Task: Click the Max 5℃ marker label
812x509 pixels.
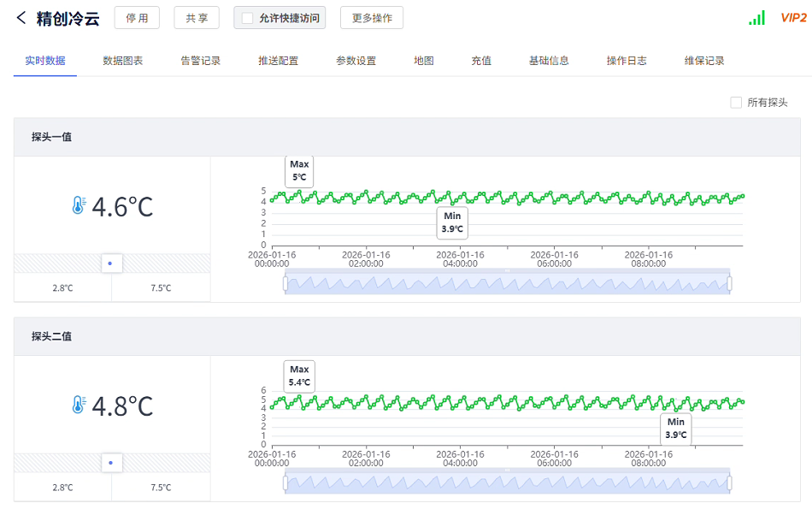Action: click(x=299, y=170)
